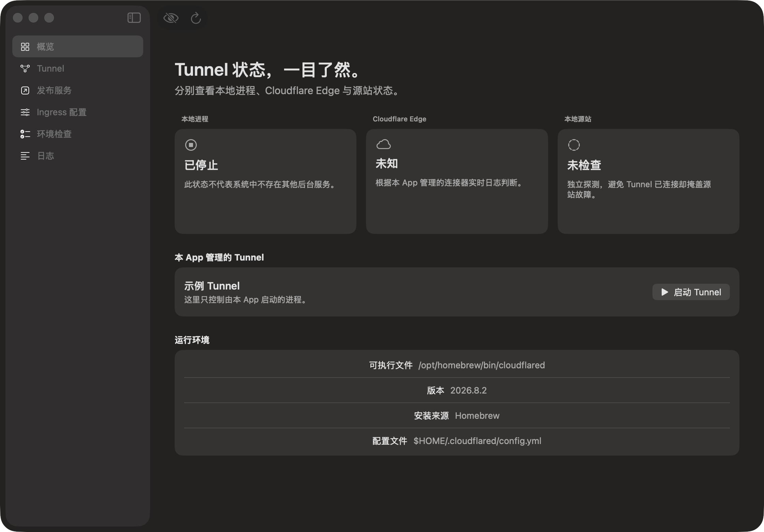Click the 本 App 管理的 Tunnel heading

click(219, 257)
